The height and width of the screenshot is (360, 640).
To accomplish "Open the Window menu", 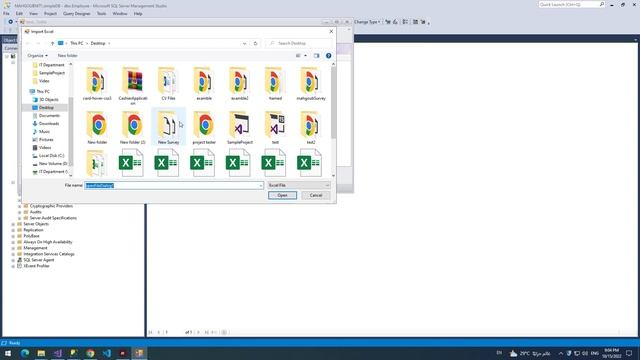I will pos(120,13).
